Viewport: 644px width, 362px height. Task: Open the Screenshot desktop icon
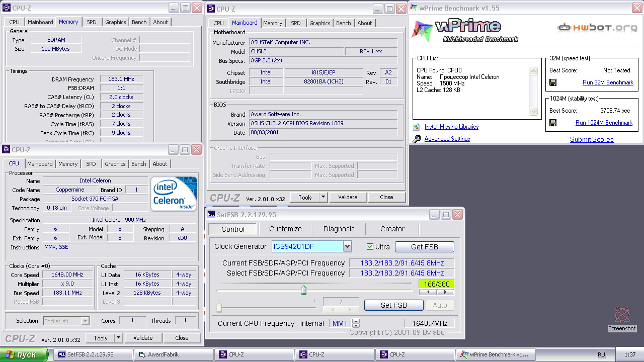[x=622, y=319]
